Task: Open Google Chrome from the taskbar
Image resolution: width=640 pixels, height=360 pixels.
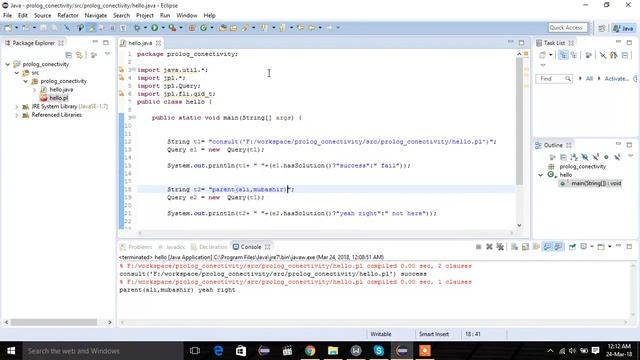Action: [310, 351]
